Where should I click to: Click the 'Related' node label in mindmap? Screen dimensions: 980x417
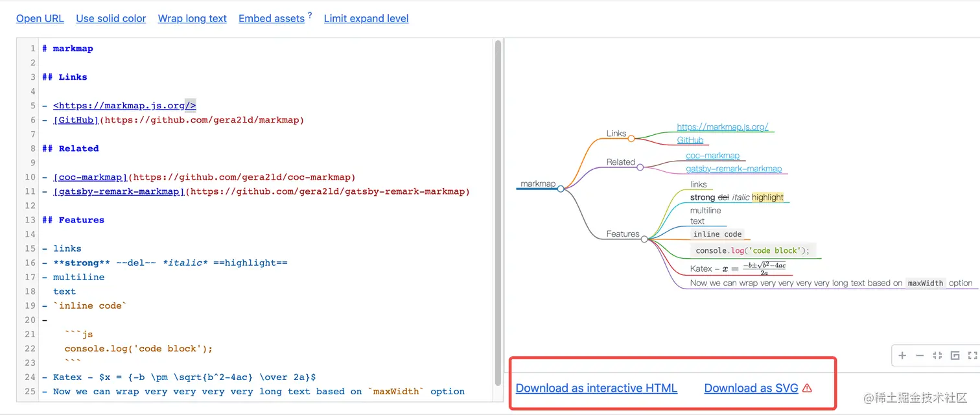click(x=621, y=161)
